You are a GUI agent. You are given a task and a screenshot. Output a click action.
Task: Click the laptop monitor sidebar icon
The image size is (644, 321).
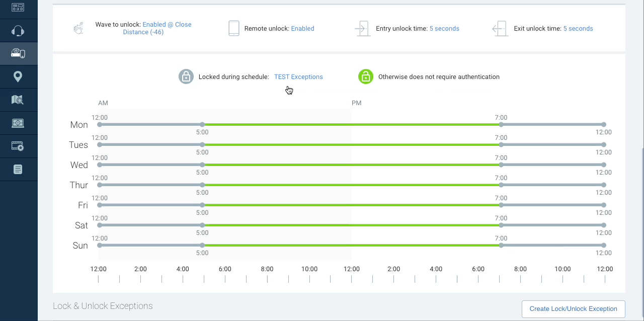[18, 123]
